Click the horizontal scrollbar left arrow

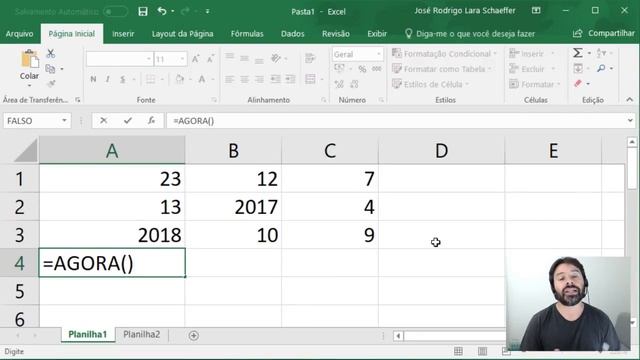398,336
